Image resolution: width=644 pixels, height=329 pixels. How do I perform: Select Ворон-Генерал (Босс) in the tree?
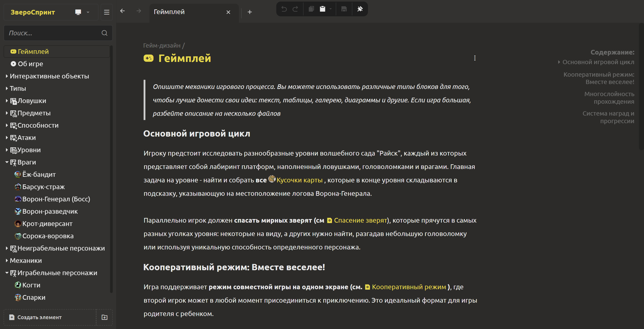click(56, 199)
